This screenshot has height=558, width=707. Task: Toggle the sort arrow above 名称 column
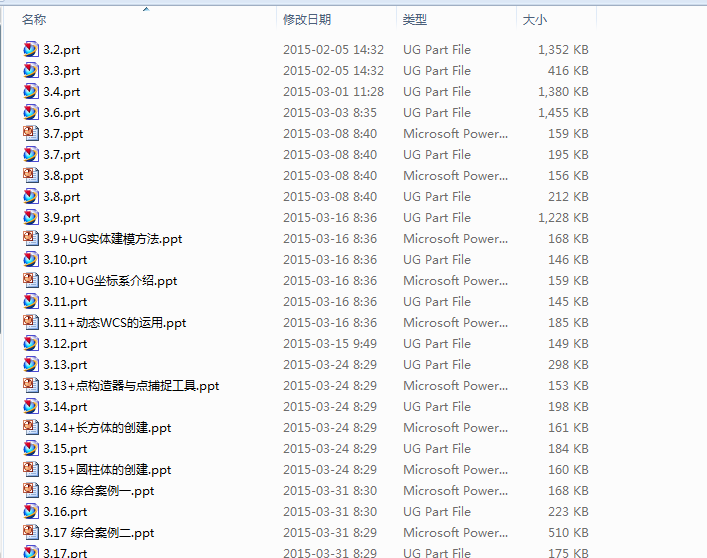146,9
